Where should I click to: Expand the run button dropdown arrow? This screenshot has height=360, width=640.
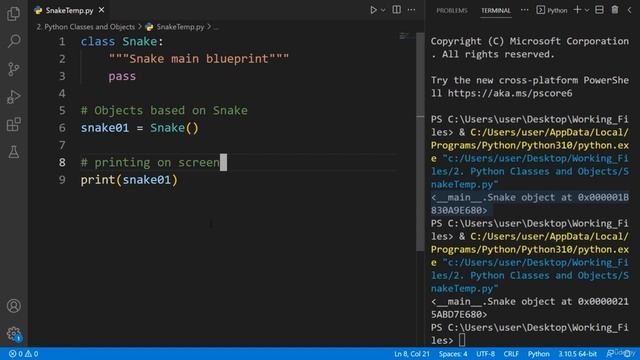383,10
